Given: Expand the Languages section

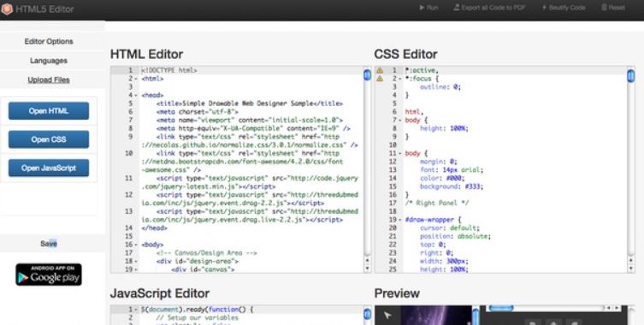Looking at the screenshot, I should click(49, 61).
